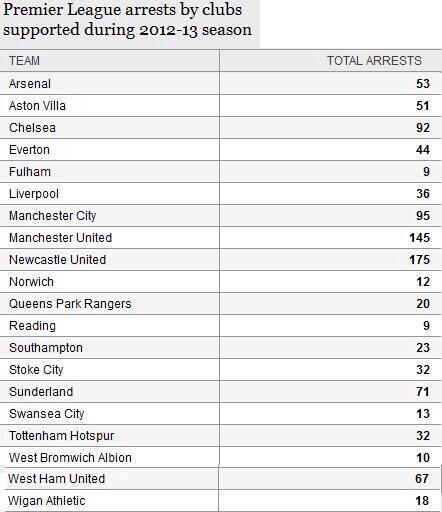This screenshot has height=512, width=442.
Task: Select the Newcastle United team name
Action: pyautogui.click(x=58, y=260)
